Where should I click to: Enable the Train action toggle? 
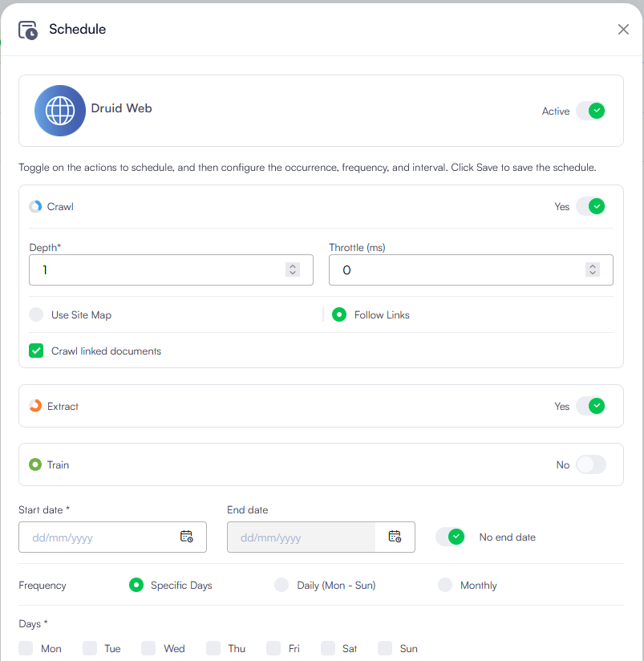pos(591,464)
